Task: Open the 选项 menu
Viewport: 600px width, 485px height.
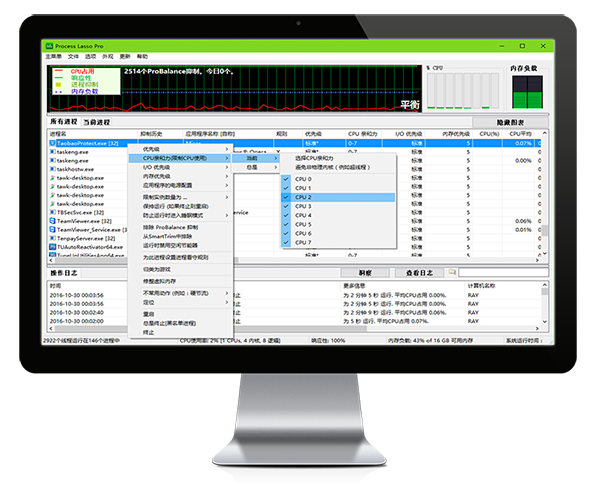Action: [90, 57]
